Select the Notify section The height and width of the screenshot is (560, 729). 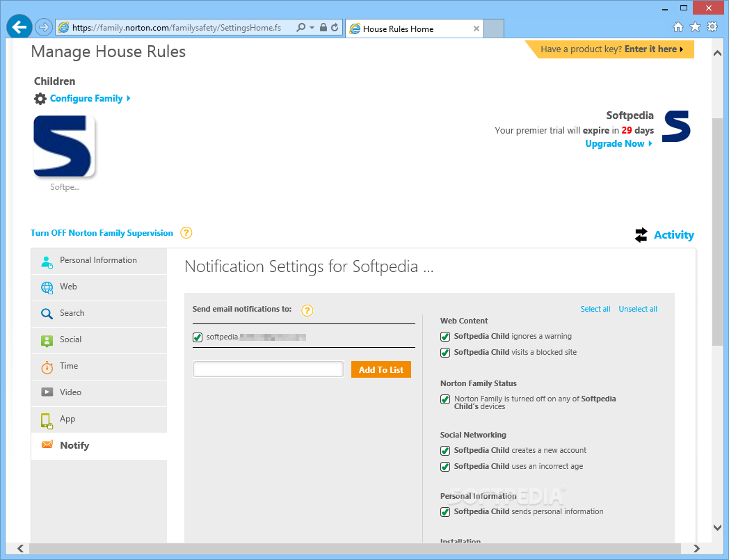pos(99,447)
